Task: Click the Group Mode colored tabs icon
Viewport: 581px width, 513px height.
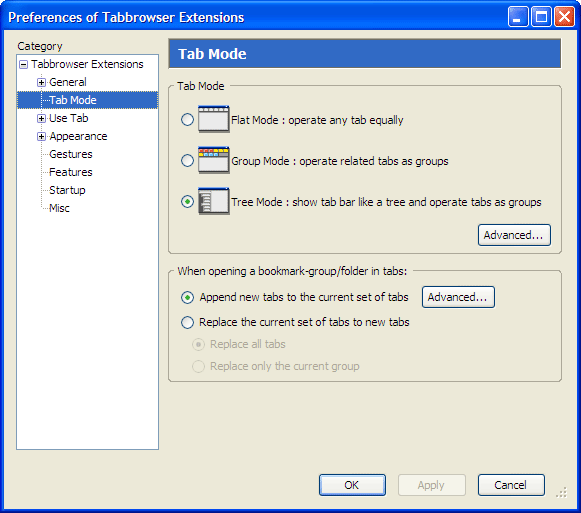Action: pyautogui.click(x=213, y=160)
